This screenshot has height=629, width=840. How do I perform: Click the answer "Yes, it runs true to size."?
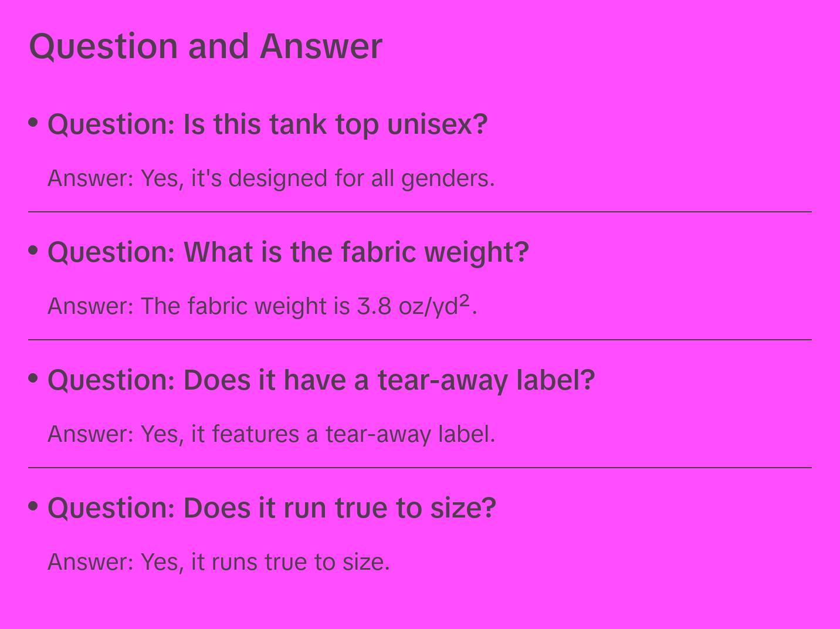pyautogui.click(x=218, y=562)
